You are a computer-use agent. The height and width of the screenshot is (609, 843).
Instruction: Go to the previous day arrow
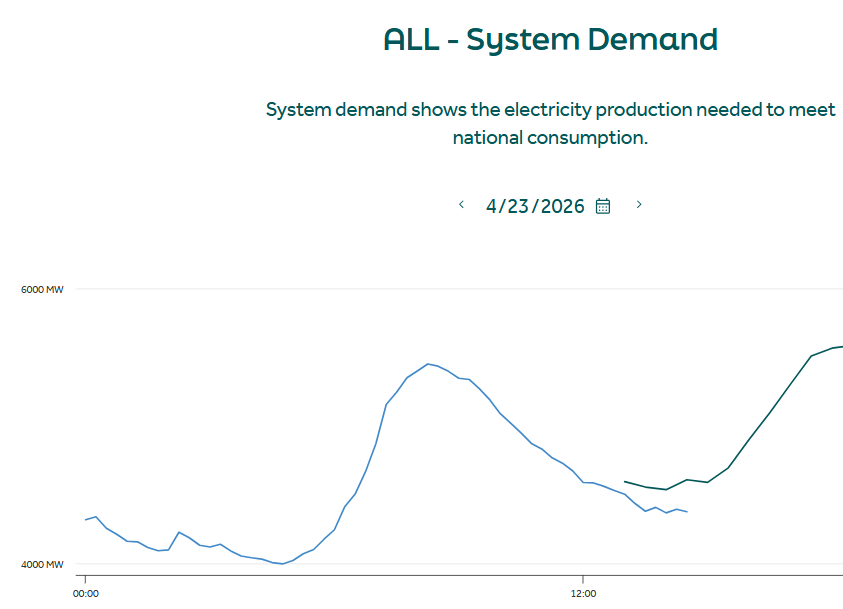pyautogui.click(x=461, y=205)
